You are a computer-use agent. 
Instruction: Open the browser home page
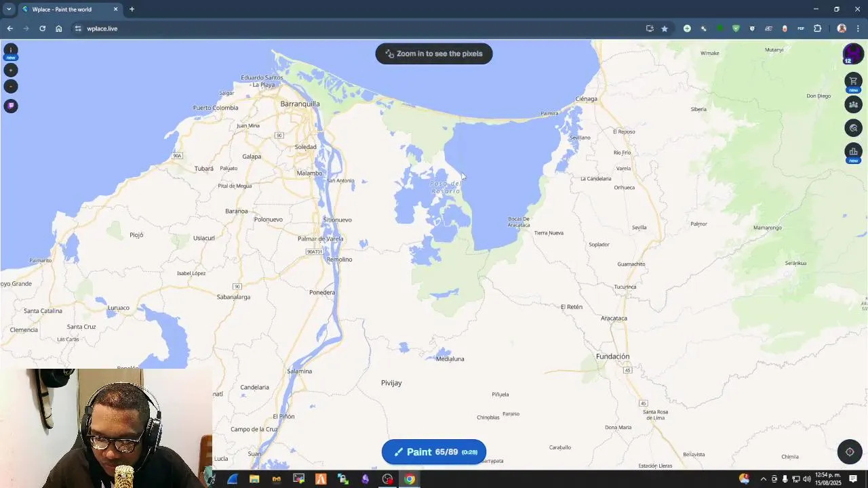(x=59, y=28)
